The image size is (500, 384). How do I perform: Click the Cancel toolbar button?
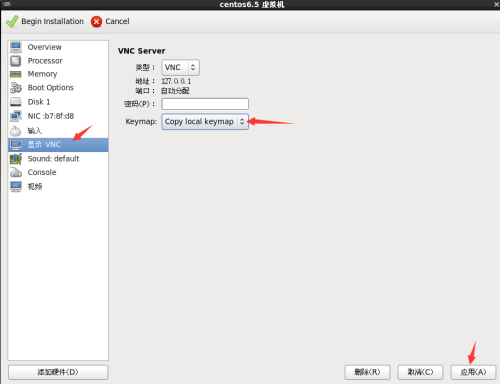coord(110,21)
